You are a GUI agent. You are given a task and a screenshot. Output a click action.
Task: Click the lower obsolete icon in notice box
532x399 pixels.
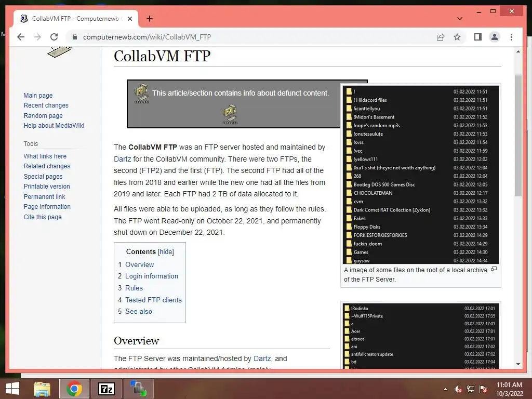230,114
